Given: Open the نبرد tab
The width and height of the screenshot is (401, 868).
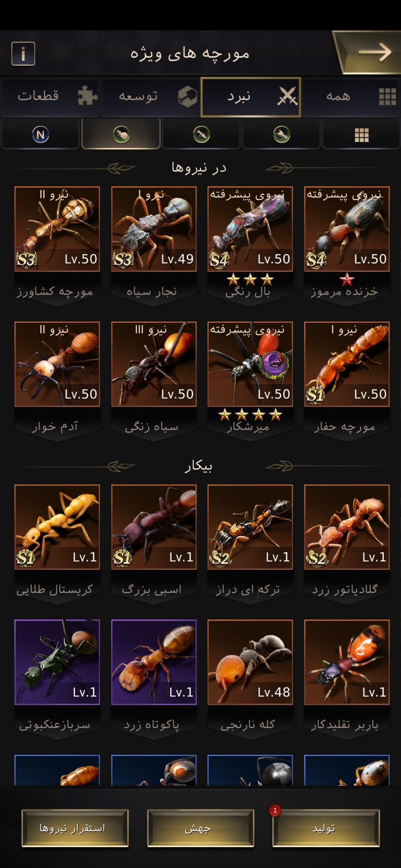Looking at the screenshot, I should click(x=251, y=97).
